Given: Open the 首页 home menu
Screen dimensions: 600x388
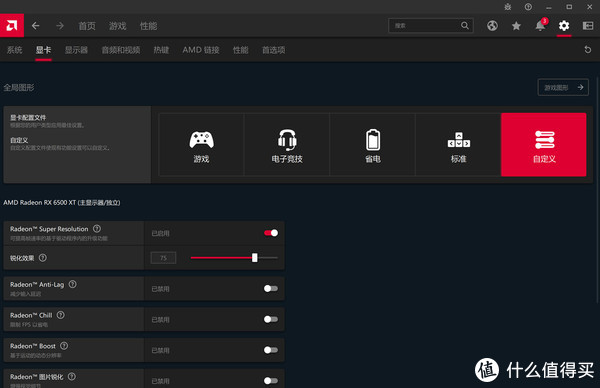Looking at the screenshot, I should (87, 26).
